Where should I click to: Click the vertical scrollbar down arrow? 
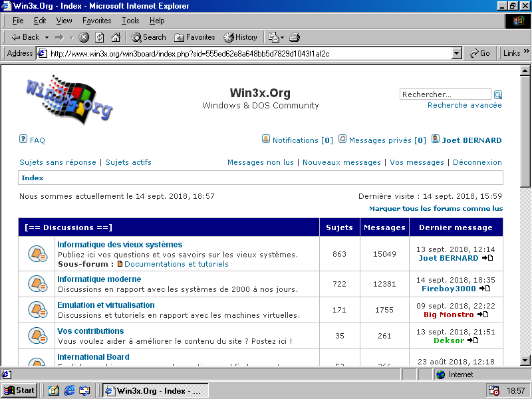tap(525, 360)
